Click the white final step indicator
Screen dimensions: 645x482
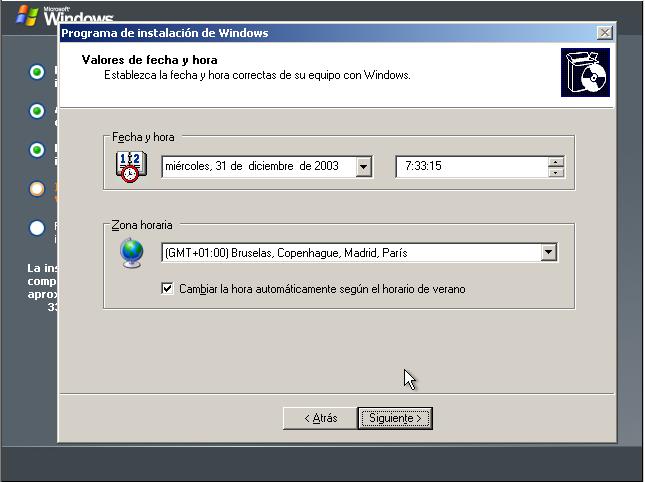coord(37,228)
